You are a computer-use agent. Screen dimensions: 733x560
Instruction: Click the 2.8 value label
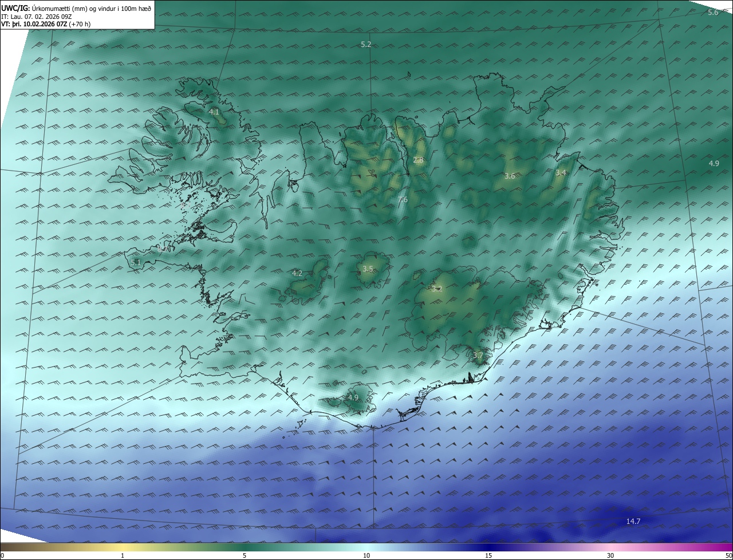418,160
